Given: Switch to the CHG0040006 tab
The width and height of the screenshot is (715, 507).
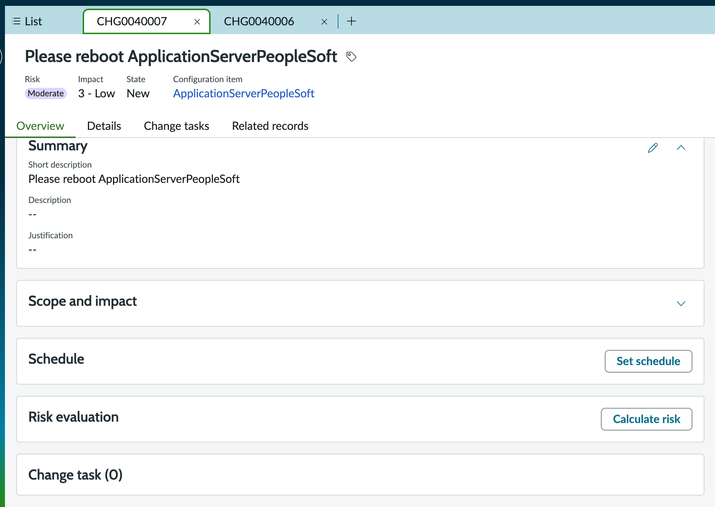Looking at the screenshot, I should (258, 21).
